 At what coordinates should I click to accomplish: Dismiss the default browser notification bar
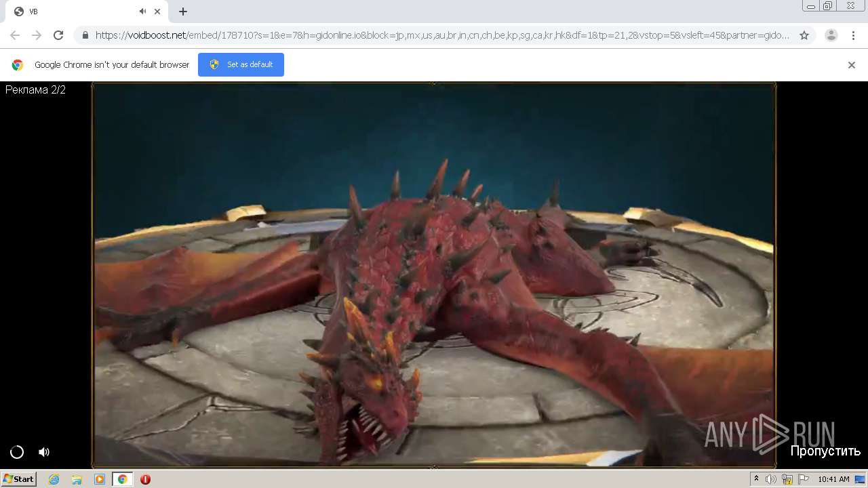[x=852, y=65]
